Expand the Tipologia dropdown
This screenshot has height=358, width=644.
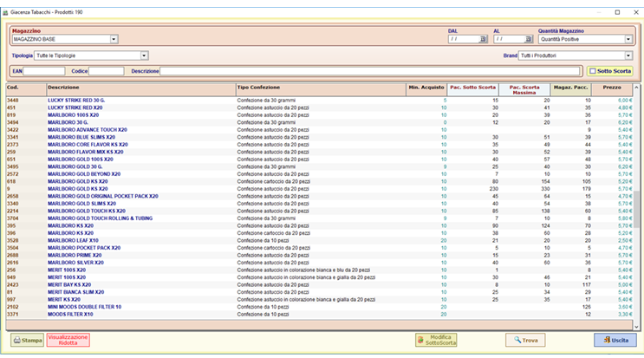pos(144,55)
